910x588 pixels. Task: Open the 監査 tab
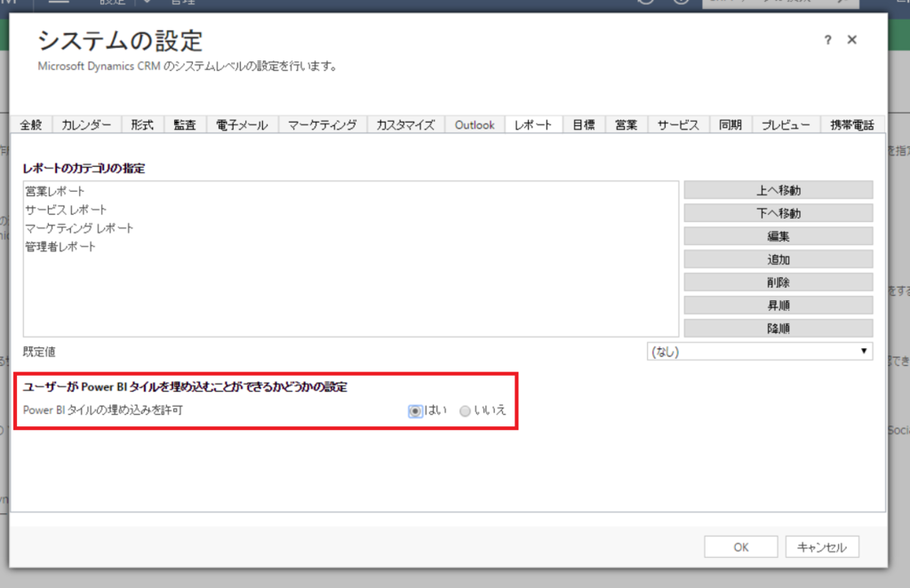185,124
